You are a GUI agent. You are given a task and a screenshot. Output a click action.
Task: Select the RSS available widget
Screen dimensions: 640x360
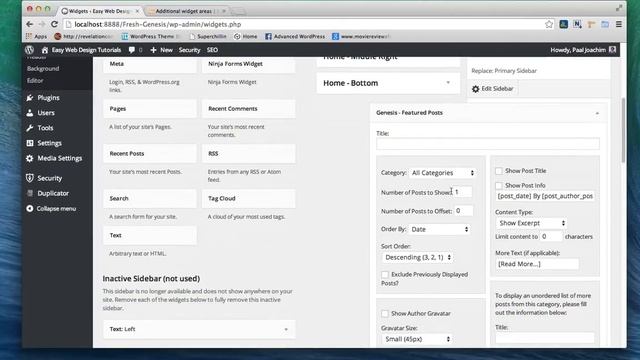click(x=249, y=153)
